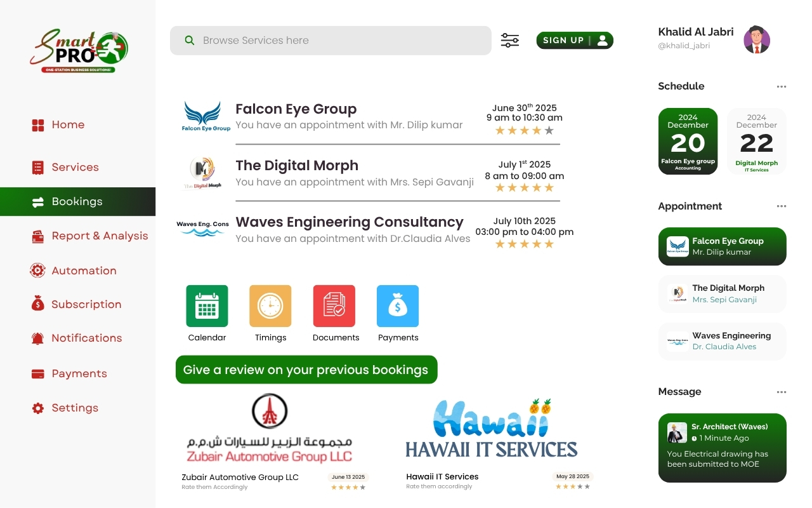Expand the Appointment section three-dot menu
This screenshot has height=508, width=812.
coord(782,206)
